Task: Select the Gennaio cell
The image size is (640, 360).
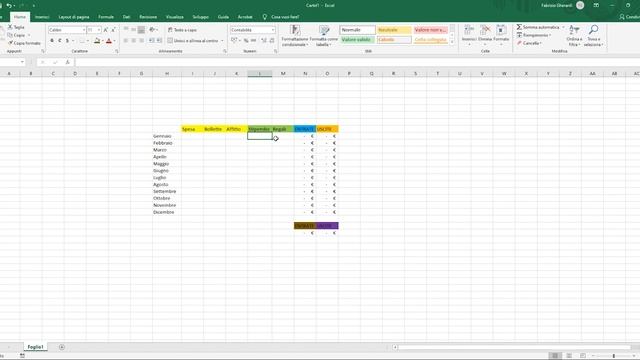Action: coord(167,136)
